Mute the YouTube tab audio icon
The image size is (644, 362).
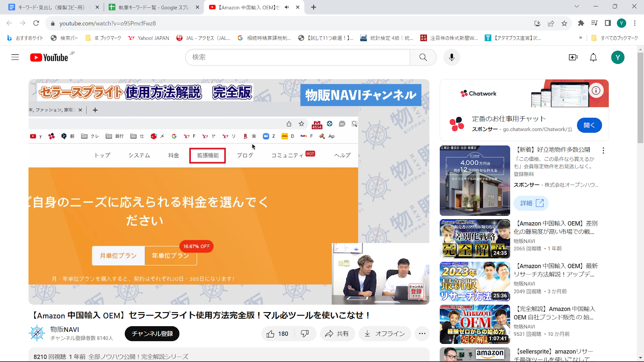click(x=287, y=7)
